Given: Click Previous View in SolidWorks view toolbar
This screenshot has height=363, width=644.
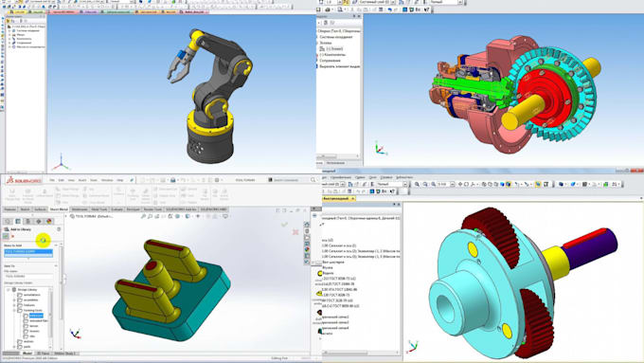Looking at the screenshot, I should [x=157, y=216].
